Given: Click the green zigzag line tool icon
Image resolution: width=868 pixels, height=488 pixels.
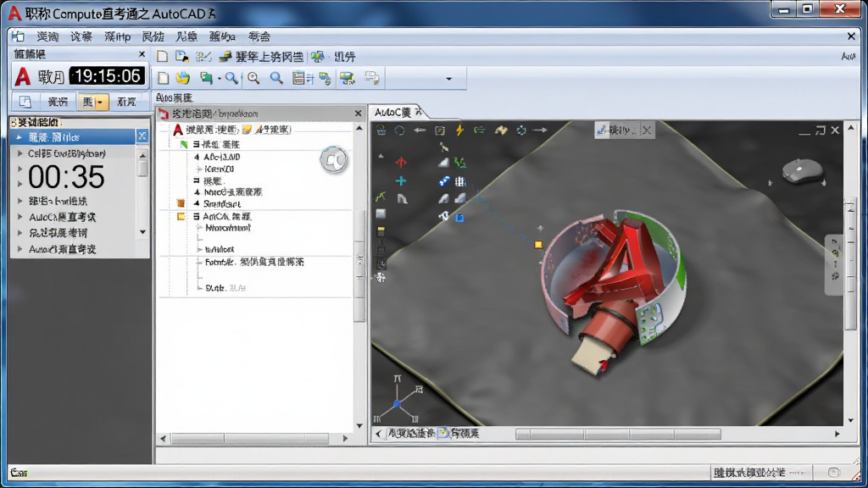Looking at the screenshot, I should point(460,163).
